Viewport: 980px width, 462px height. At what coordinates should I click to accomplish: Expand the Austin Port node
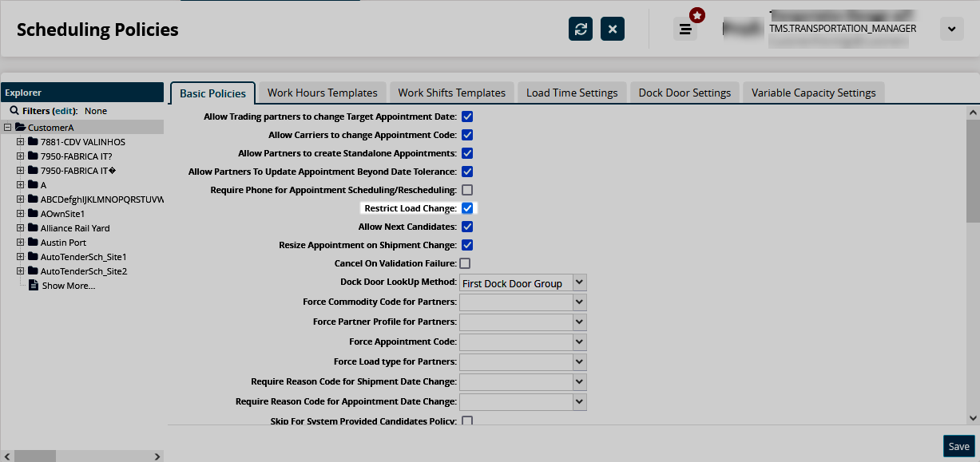tap(20, 243)
